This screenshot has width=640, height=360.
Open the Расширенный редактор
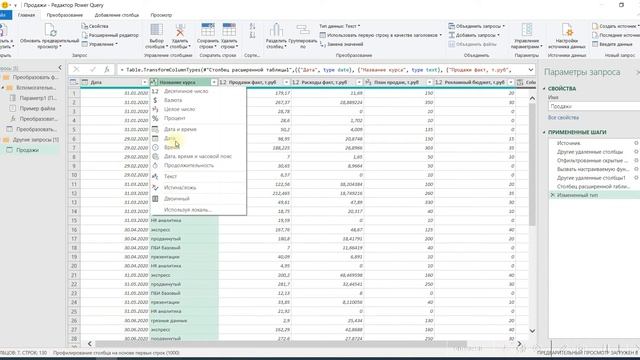coord(110,35)
